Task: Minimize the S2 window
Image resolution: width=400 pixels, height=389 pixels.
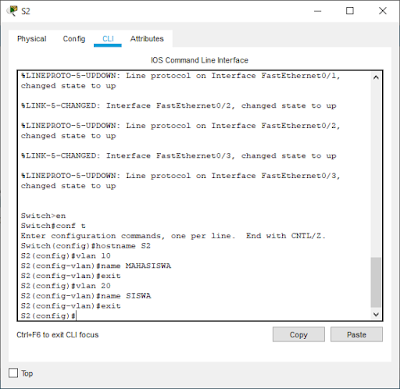Action: point(318,11)
